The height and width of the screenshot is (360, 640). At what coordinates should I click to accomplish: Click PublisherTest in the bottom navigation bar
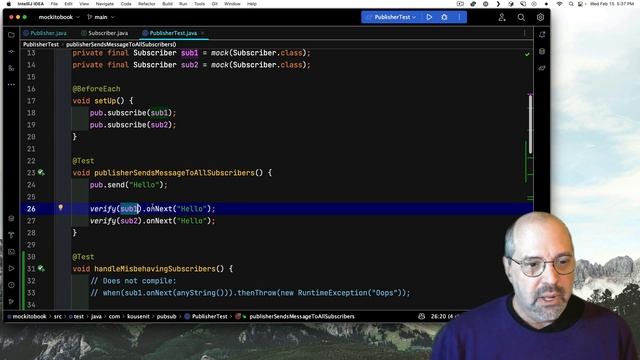click(209, 316)
